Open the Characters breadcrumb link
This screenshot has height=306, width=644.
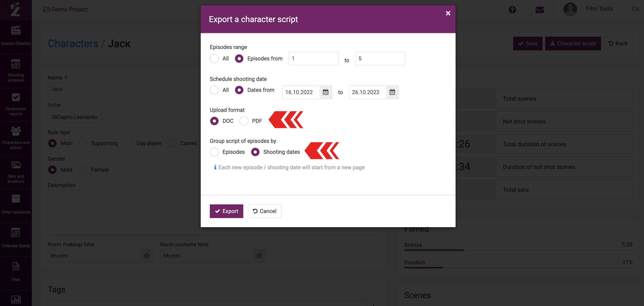[73, 44]
